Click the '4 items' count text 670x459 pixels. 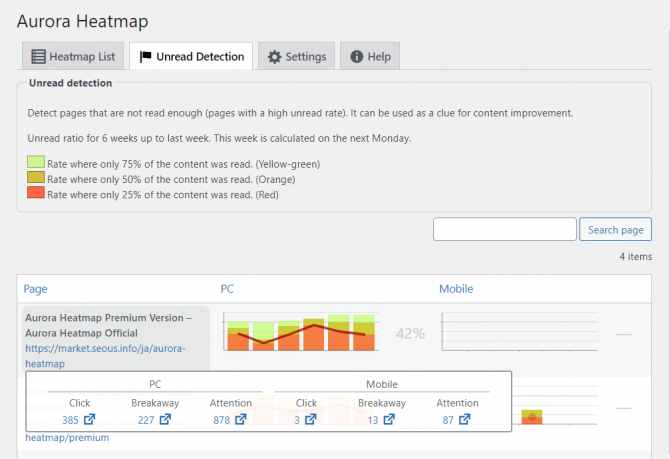(x=636, y=256)
